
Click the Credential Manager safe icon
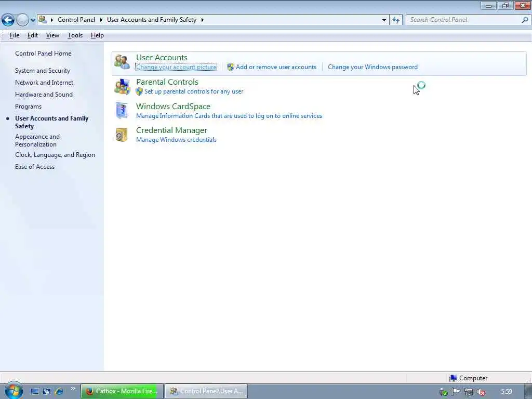point(122,135)
